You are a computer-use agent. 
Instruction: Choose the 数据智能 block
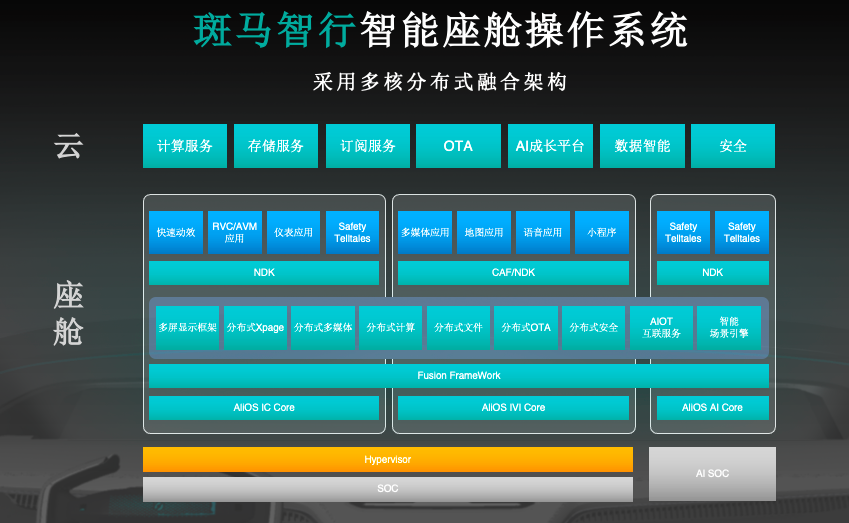pyautogui.click(x=642, y=146)
